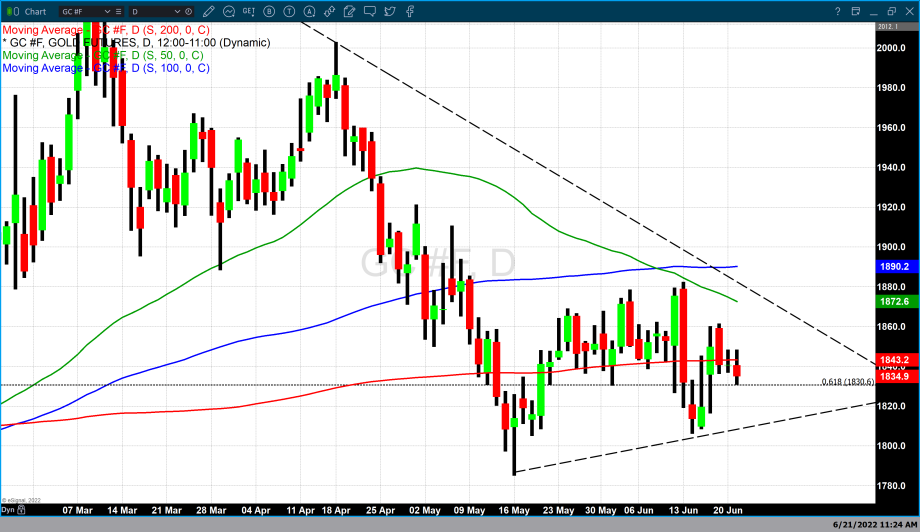920x532 pixels.
Task: Click the 0.618 Fibonacci level label
Action: click(847, 382)
